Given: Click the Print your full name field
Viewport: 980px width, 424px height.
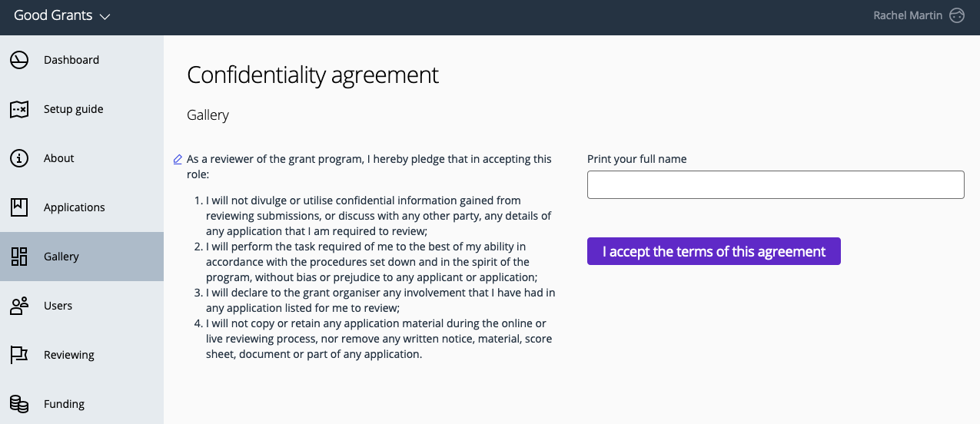Looking at the screenshot, I should [776, 184].
